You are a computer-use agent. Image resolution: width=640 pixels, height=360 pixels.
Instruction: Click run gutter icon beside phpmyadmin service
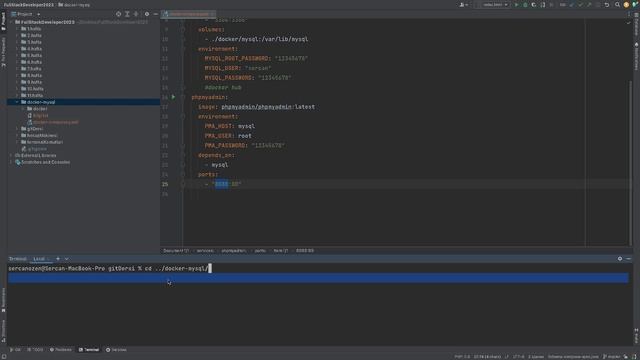[173, 97]
